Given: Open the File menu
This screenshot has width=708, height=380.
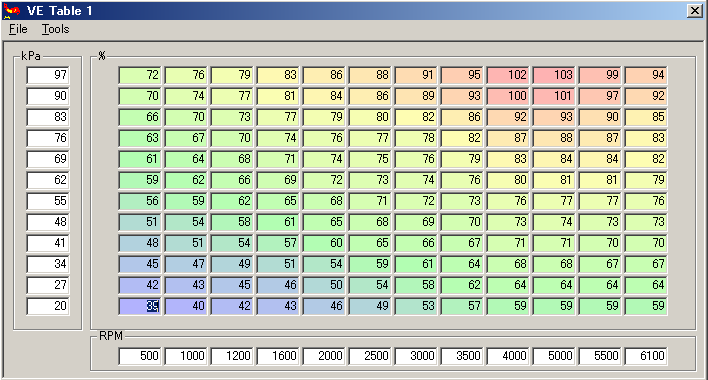Looking at the screenshot, I should click(18, 29).
